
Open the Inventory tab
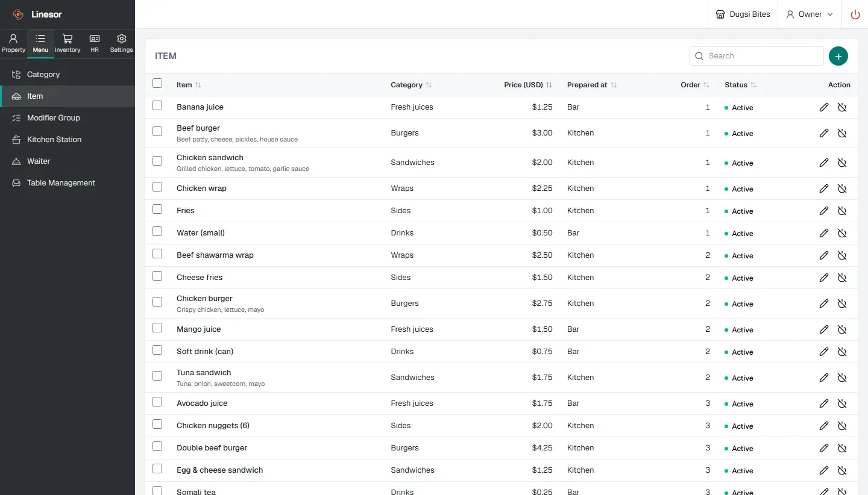tap(68, 43)
